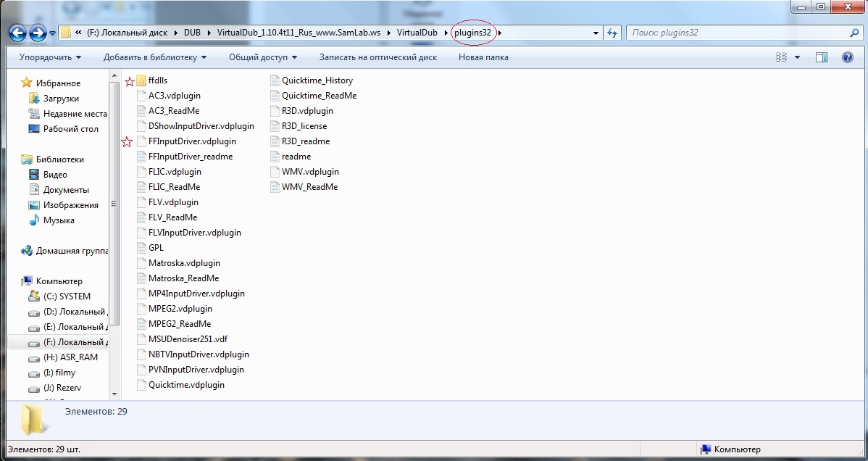
Task: Click the plugins32 breadcrumb segment
Action: pos(472,33)
